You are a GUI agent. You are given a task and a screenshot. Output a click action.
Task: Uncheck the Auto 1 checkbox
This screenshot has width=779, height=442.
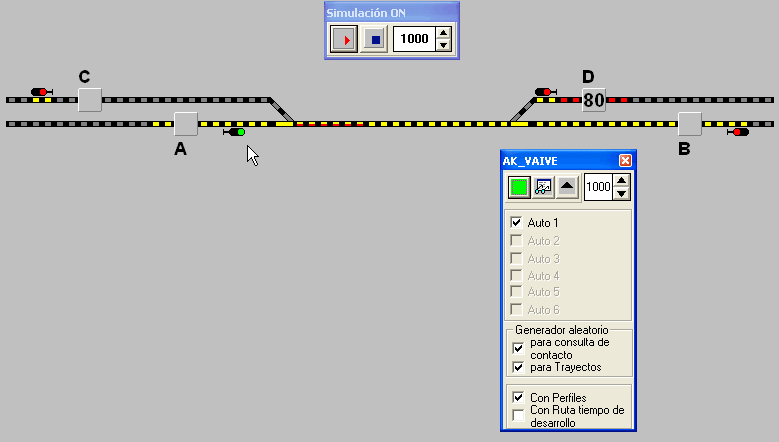coord(516,222)
